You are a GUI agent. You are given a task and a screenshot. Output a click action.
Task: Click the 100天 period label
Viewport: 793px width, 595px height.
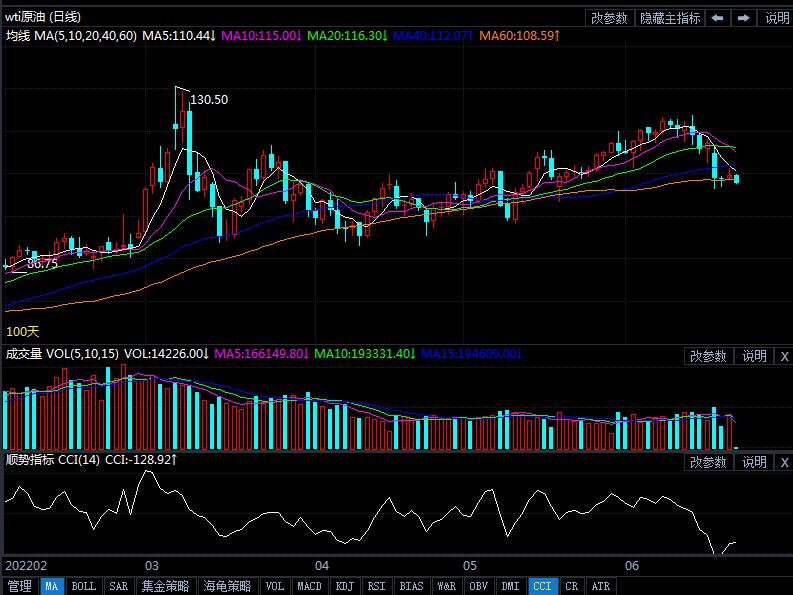(22, 331)
